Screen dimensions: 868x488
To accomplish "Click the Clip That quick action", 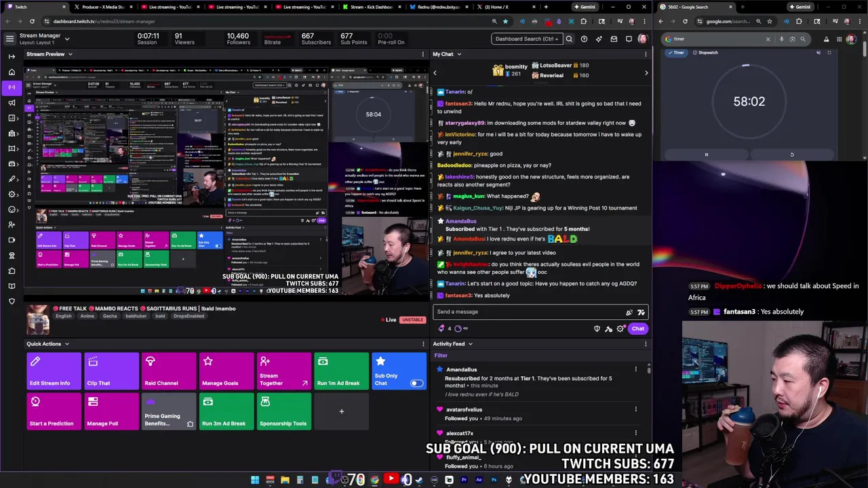I will coord(111,371).
